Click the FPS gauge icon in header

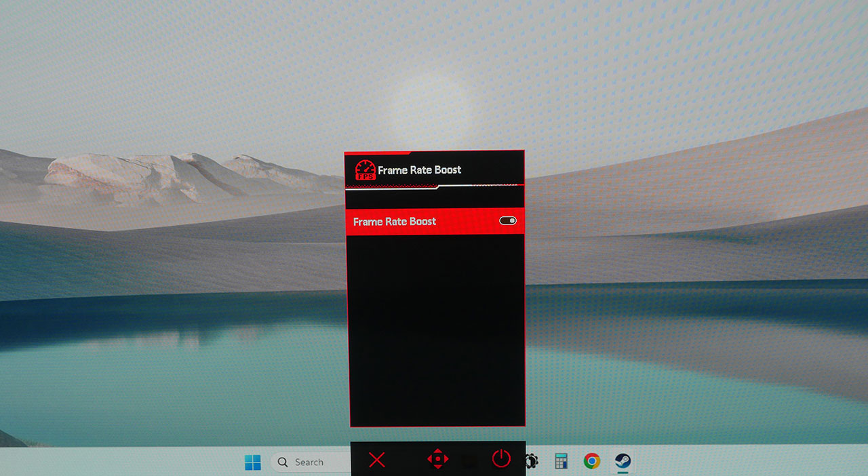click(365, 170)
